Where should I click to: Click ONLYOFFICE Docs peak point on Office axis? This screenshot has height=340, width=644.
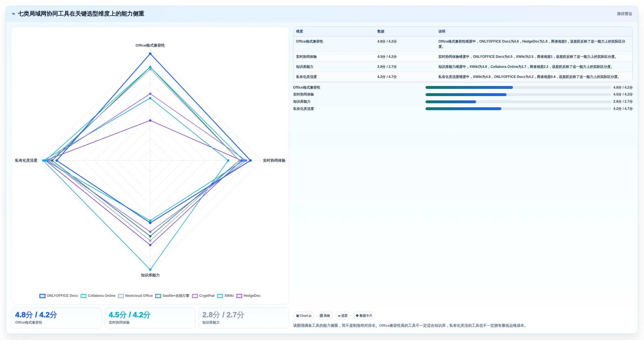tap(150, 54)
